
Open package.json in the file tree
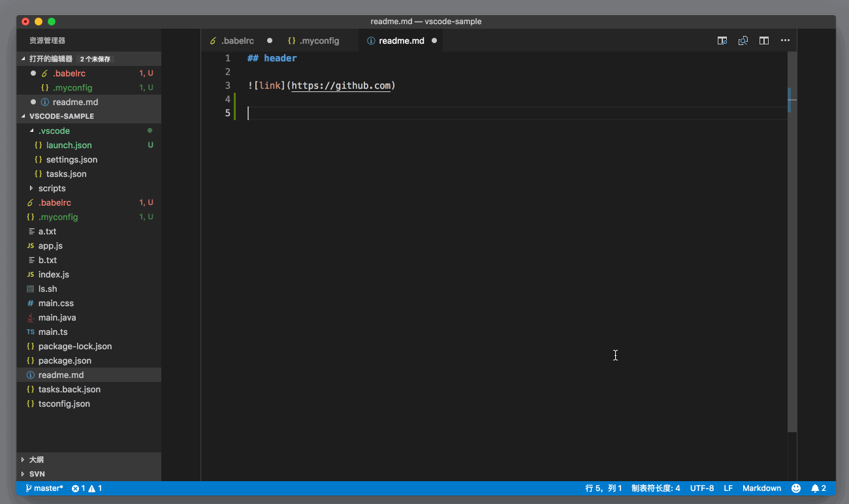pyautogui.click(x=65, y=360)
